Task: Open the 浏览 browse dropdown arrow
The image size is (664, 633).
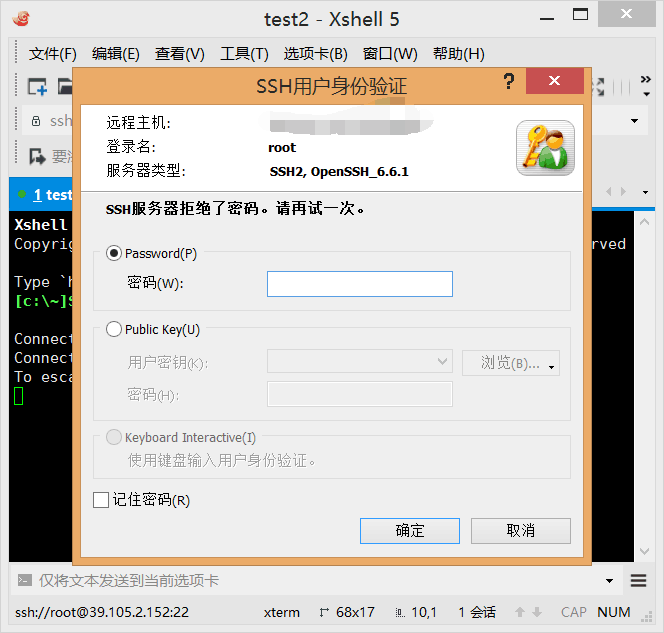Action: (x=551, y=367)
